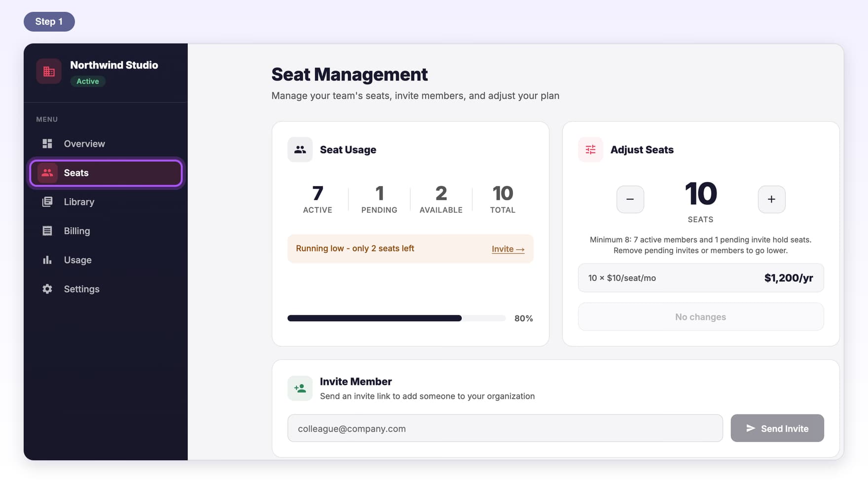Click the Usage bar chart icon
868x484 pixels.
coord(47,260)
